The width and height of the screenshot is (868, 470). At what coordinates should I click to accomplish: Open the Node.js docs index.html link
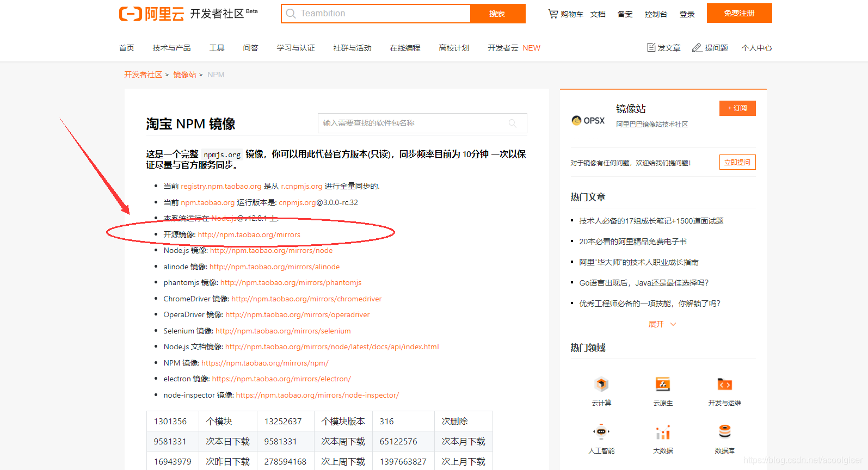click(332, 347)
